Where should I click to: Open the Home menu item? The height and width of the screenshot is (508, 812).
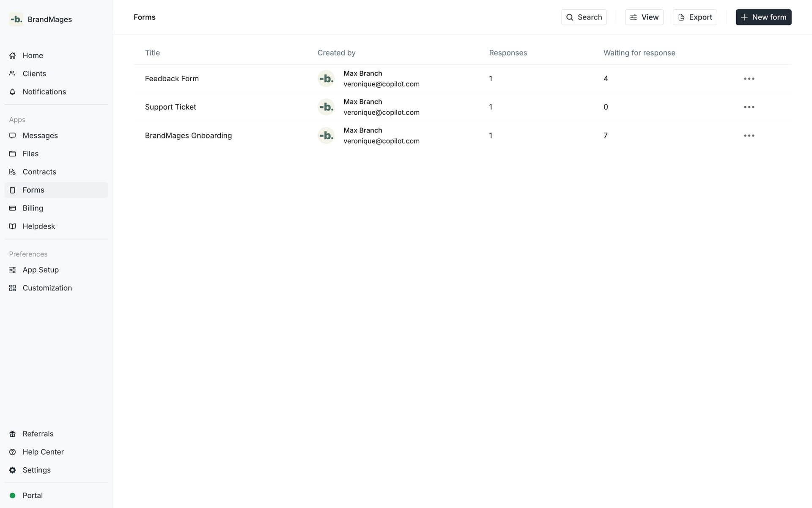click(56, 55)
